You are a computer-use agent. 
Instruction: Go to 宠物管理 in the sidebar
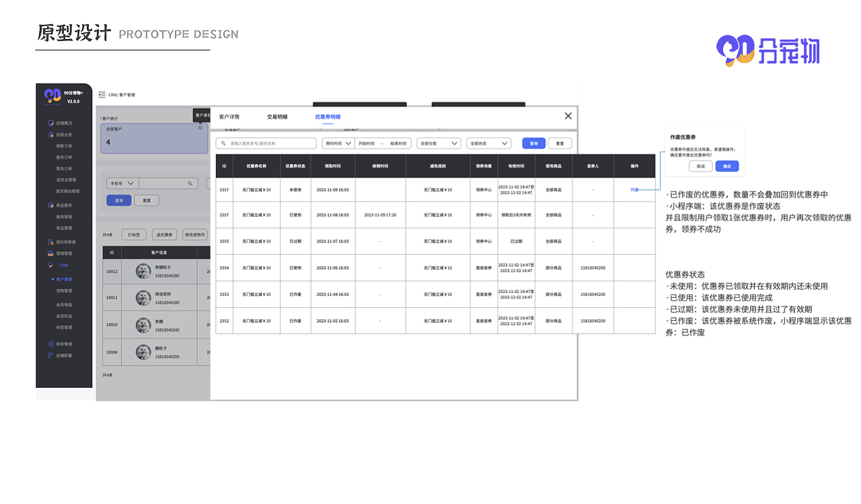(x=64, y=291)
